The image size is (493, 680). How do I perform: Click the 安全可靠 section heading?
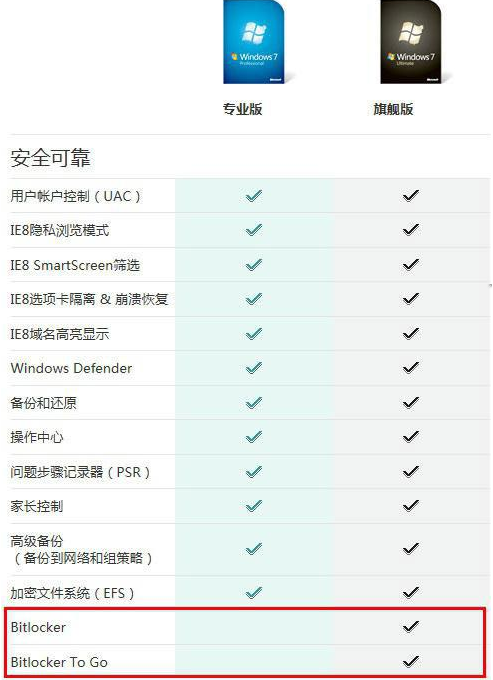(x=50, y=158)
